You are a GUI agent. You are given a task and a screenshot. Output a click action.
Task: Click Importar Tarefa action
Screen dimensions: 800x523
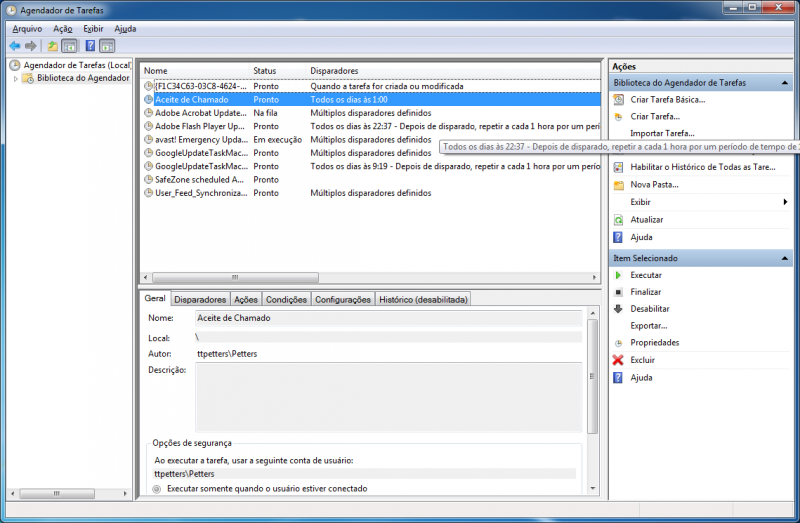tap(662, 133)
